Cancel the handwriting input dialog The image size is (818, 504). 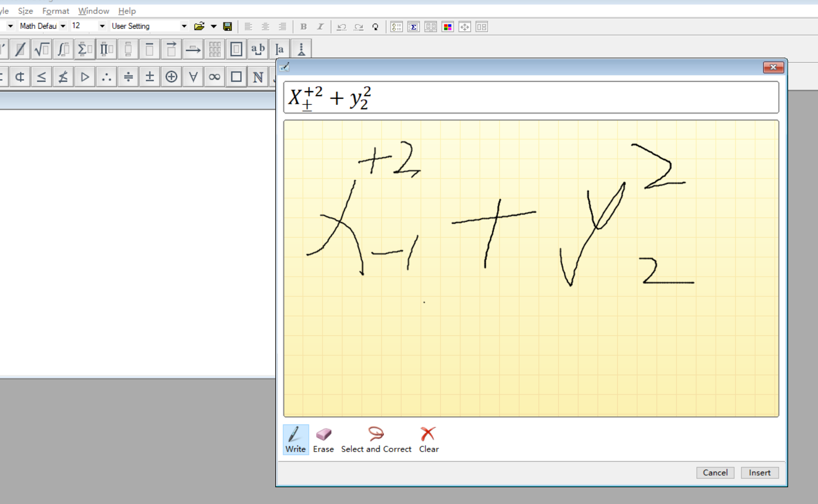(715, 472)
